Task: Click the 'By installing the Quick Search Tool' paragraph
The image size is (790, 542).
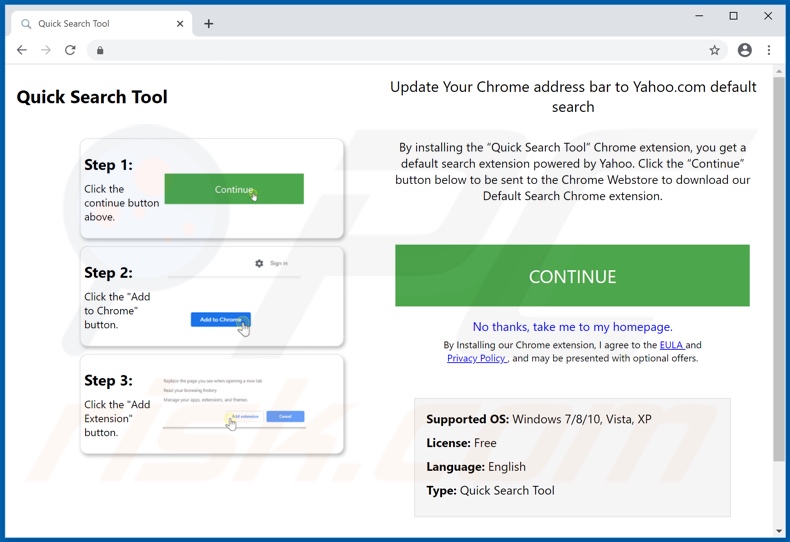Action: 572,172
